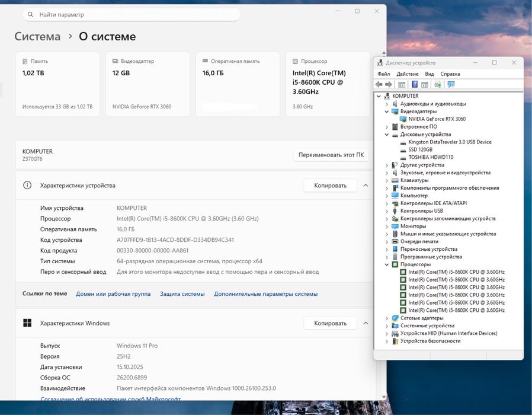The height and width of the screenshot is (415, 532).
Task: Click SSD 120GB drive icon
Action: coord(403,150)
